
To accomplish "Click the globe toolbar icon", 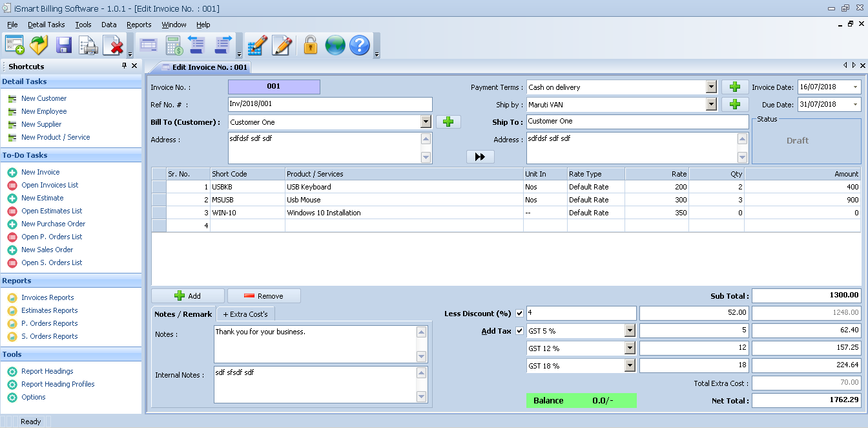I will coord(335,45).
